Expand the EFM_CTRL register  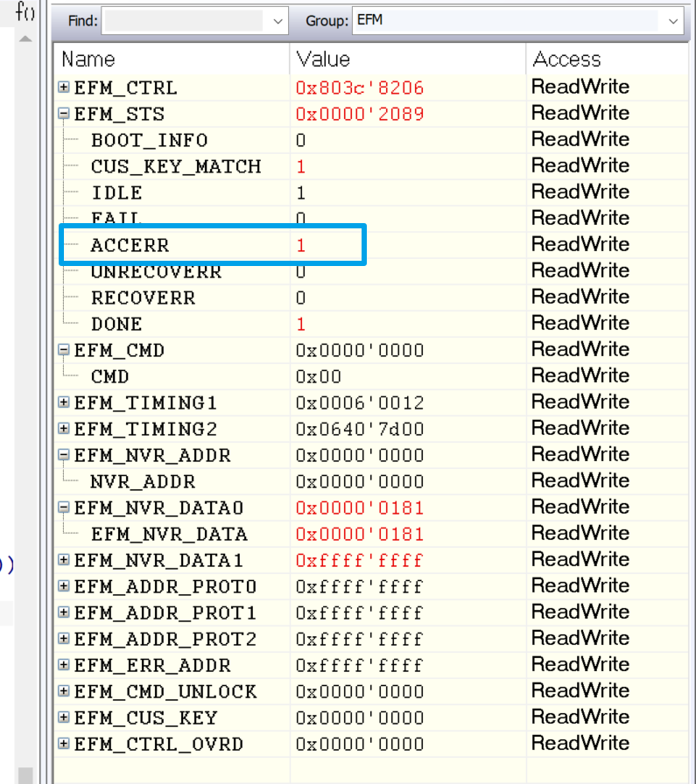pos(64,87)
